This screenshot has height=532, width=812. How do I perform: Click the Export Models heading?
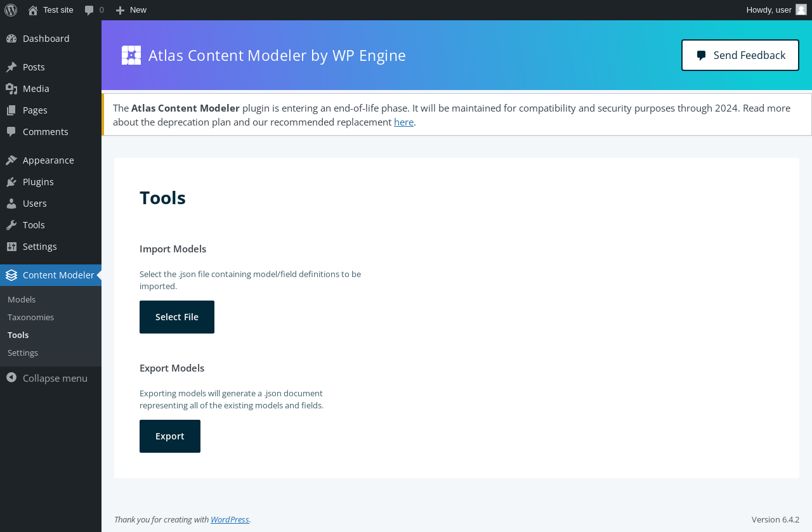coord(172,368)
